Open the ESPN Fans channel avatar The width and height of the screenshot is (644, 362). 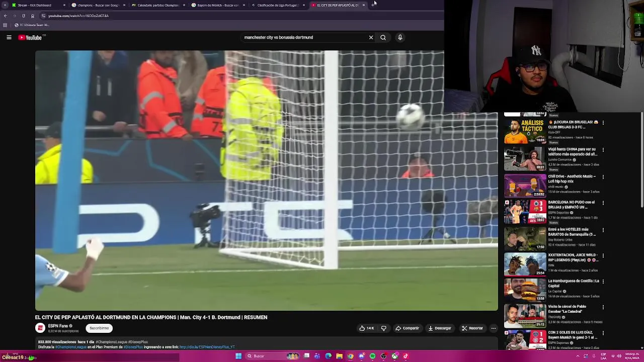[40, 328]
